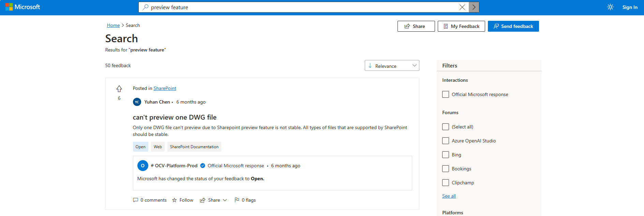Screen dimensions: 644x216
Task: Check the Clipchamp forum filter
Action: [446, 183]
